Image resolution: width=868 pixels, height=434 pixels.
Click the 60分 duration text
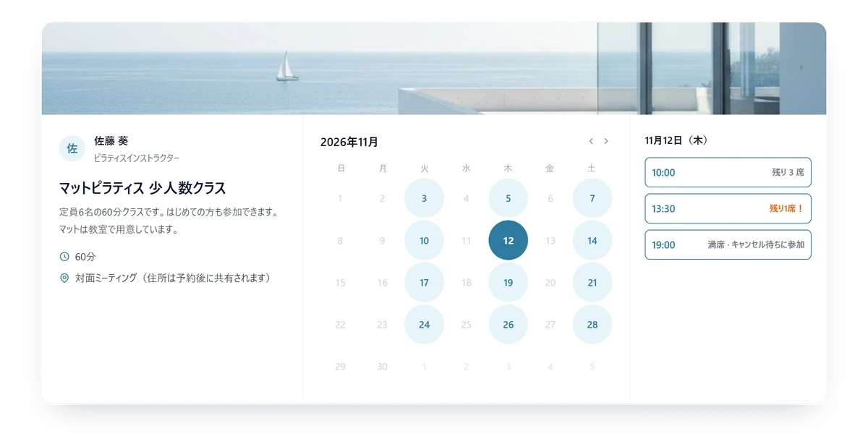coord(85,256)
